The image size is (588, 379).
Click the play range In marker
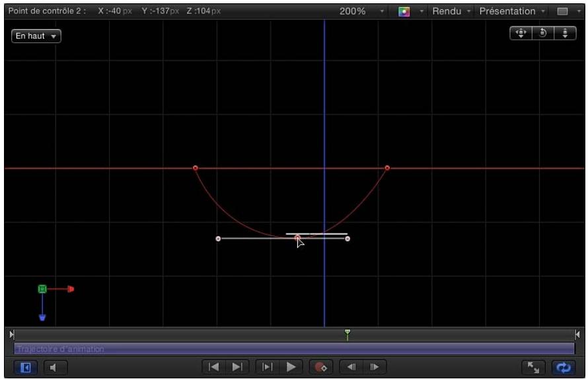[12, 334]
